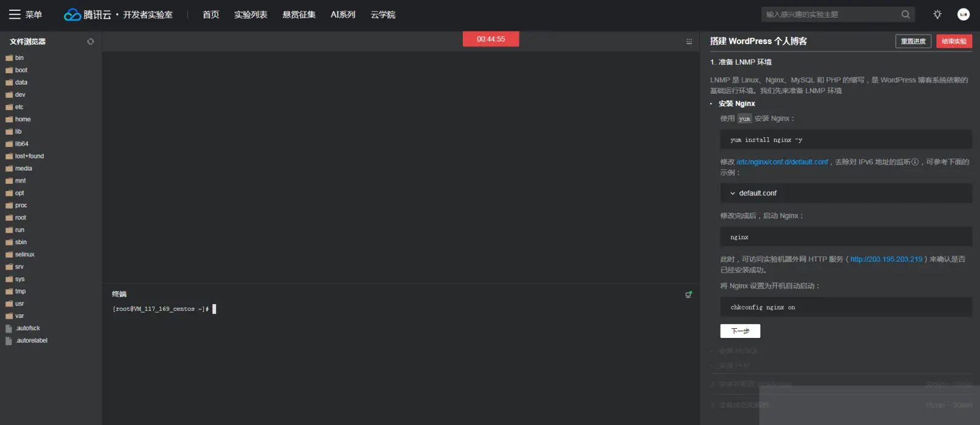Open the user avatar icon
980x425 pixels.
point(964,15)
